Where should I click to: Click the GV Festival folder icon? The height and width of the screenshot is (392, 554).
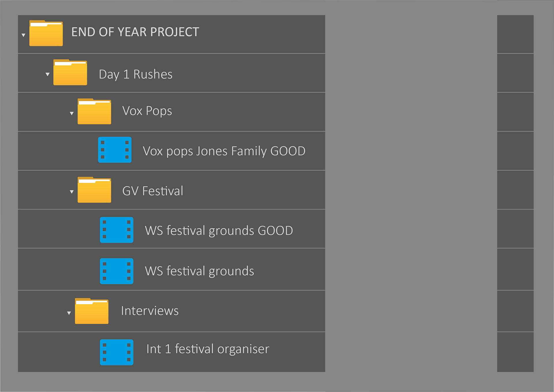(x=94, y=190)
